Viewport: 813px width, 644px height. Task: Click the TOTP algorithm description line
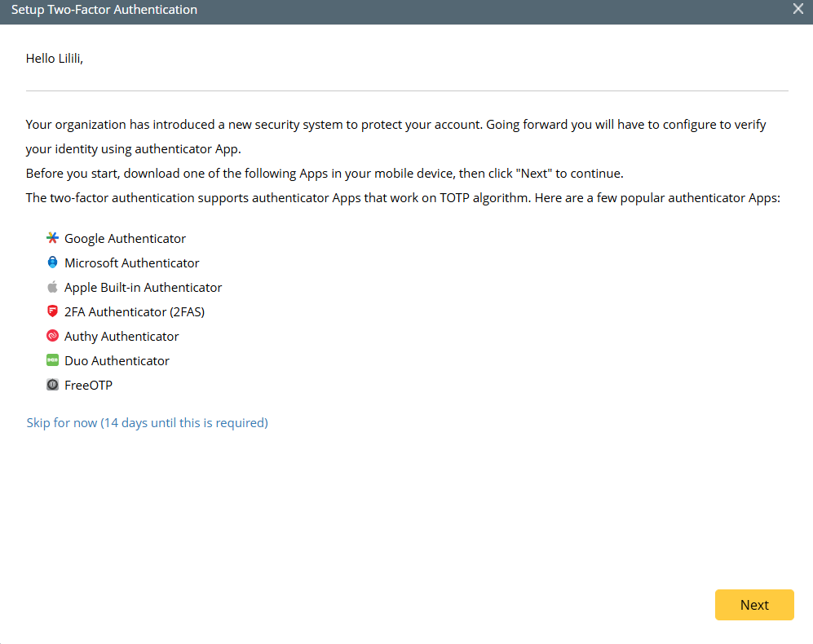click(x=404, y=198)
